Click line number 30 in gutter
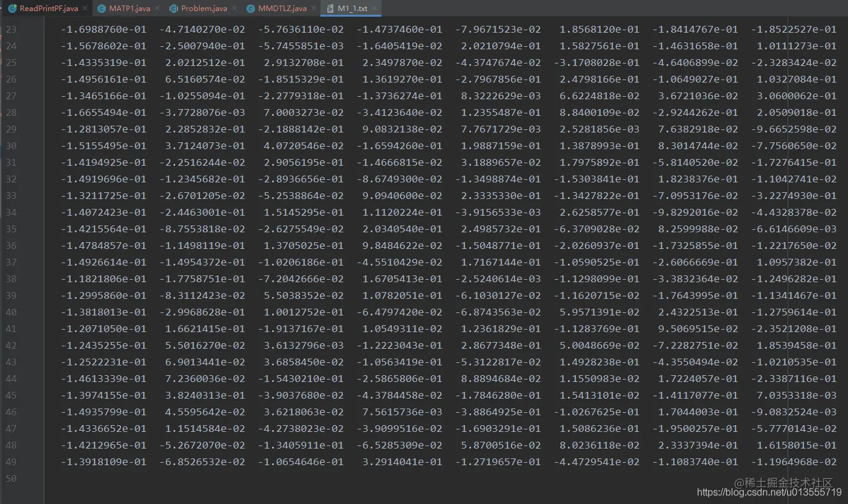The height and width of the screenshot is (504, 848). coord(11,146)
